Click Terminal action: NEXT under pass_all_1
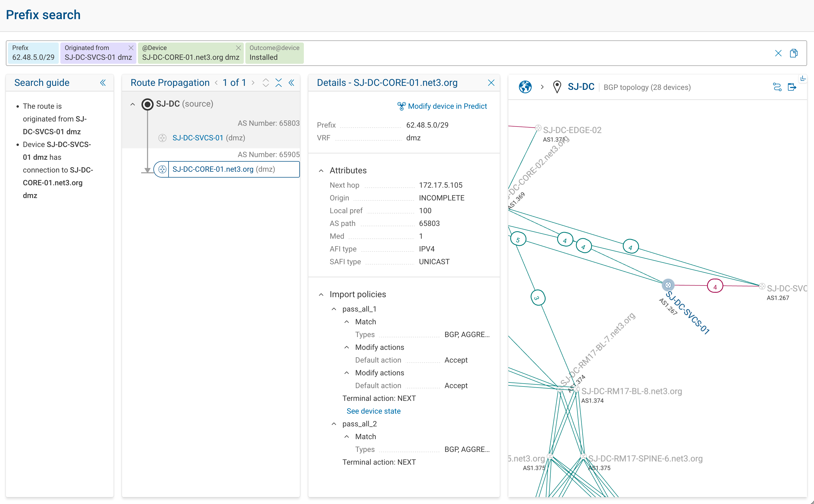Screen dimensions: 814x504 coord(379,399)
